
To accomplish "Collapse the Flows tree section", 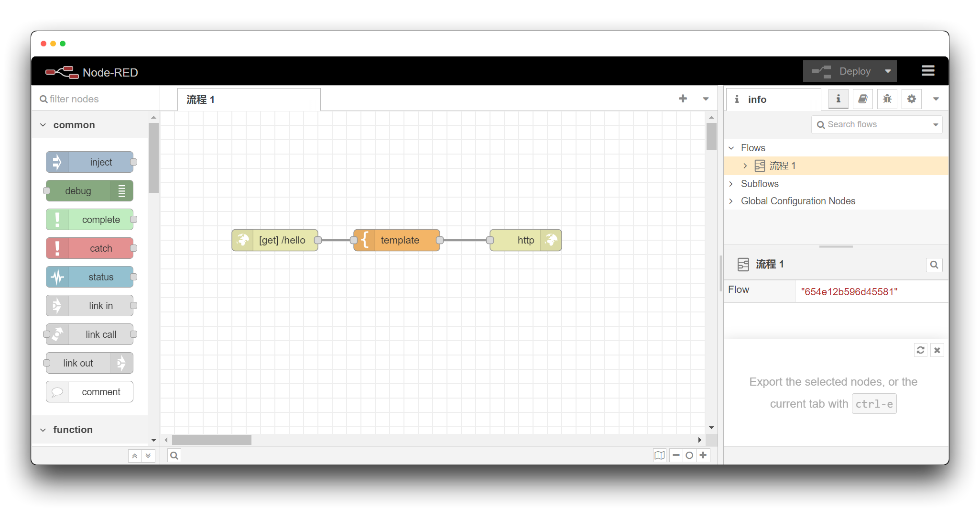I will (731, 148).
